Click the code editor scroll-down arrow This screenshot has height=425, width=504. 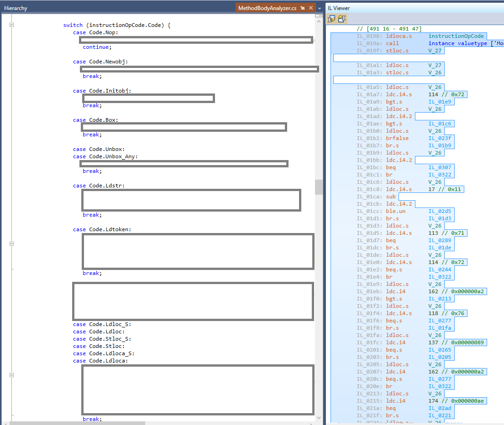[x=319, y=418]
